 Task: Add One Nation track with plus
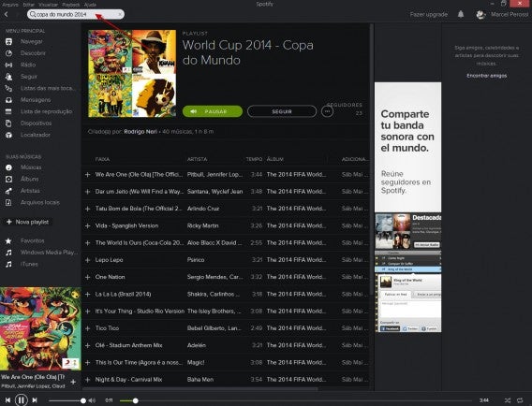(x=87, y=277)
